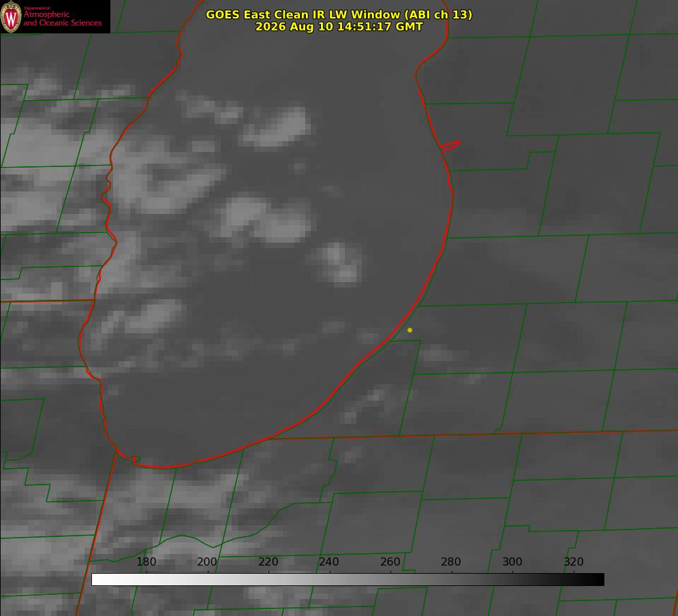
Task: Click the University of Wisconsin crest logo
Action: (11, 16)
